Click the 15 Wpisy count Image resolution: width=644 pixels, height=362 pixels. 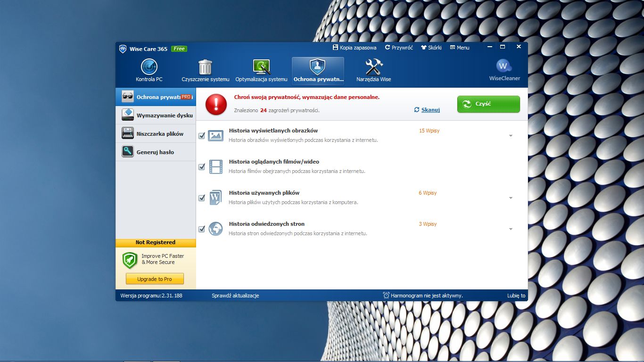(x=429, y=131)
